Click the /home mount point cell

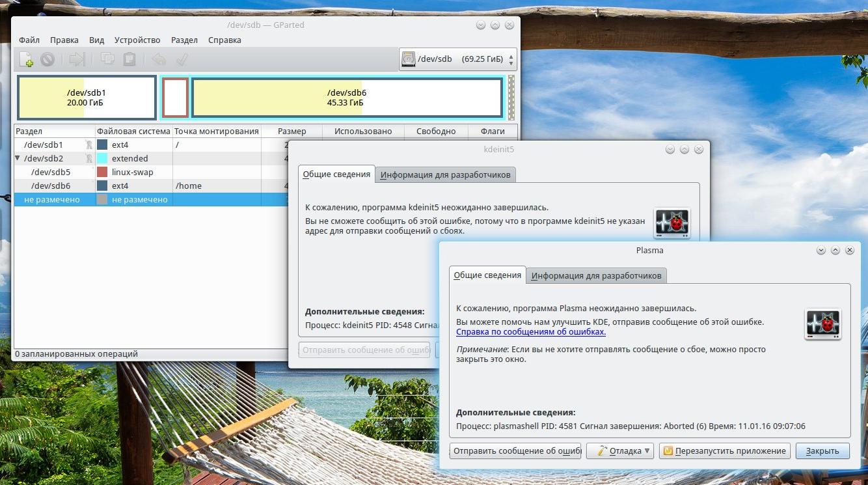click(x=189, y=186)
